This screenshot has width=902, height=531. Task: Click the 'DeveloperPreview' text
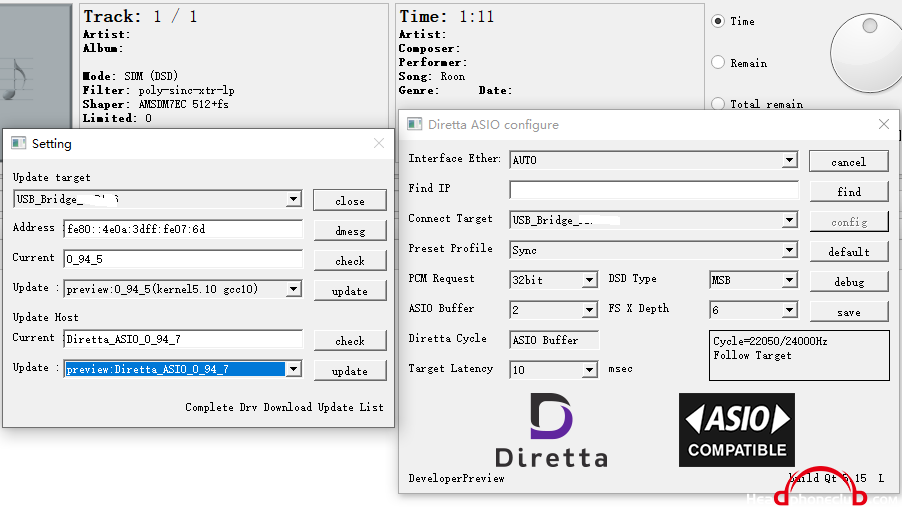(x=456, y=478)
